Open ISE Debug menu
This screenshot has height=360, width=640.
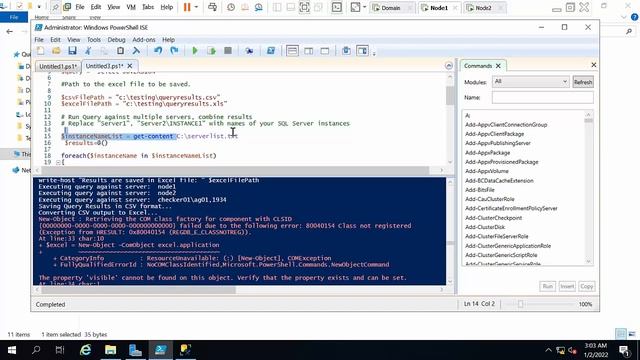click(x=116, y=40)
